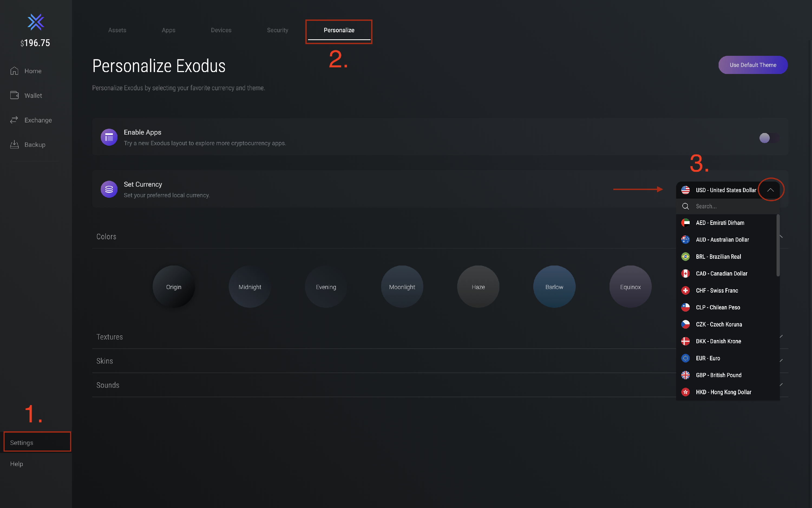Image resolution: width=812 pixels, height=508 pixels.
Task: Click the Exchange arrows icon
Action: click(14, 120)
